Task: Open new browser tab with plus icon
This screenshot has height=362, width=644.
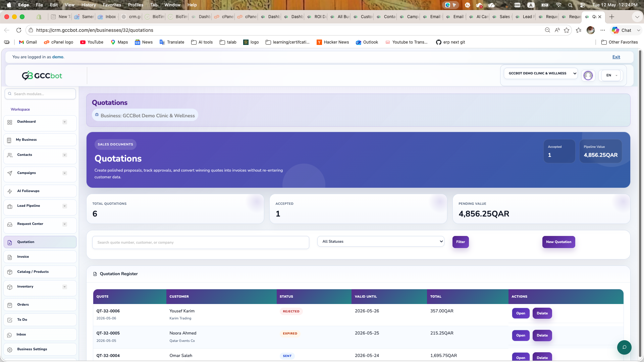Action: click(612, 17)
